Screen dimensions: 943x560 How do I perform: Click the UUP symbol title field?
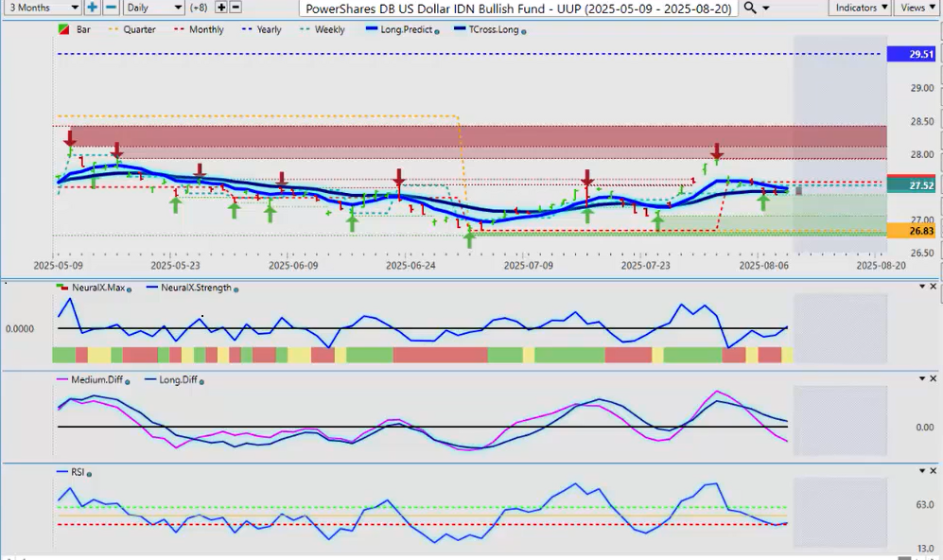[x=518, y=8]
